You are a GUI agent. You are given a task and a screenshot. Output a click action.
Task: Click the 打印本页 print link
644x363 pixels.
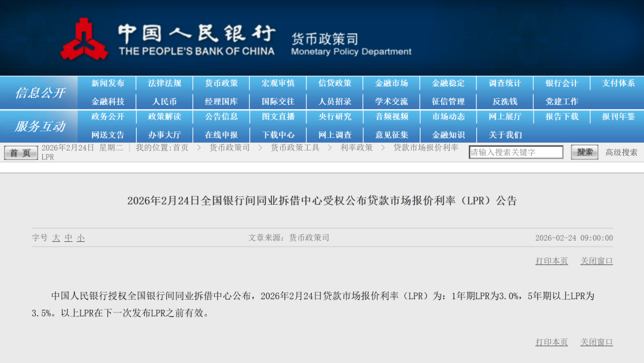coord(550,261)
